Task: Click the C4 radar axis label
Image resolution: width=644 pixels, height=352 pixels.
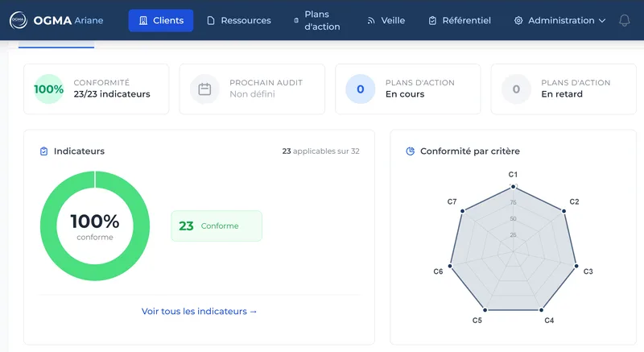Action: (549, 321)
